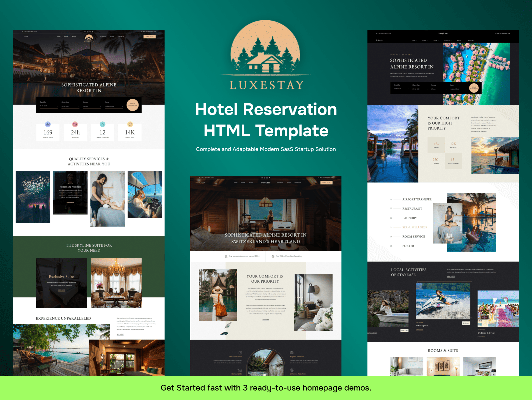
Task: Select Contacts in the middle demo navbar
Action: tap(298, 183)
